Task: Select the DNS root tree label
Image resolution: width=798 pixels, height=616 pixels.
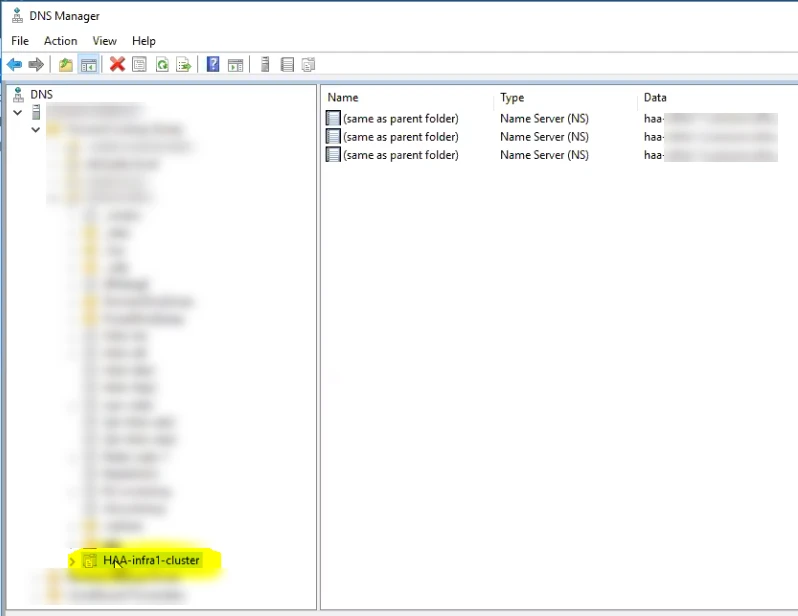Action: 42,94
